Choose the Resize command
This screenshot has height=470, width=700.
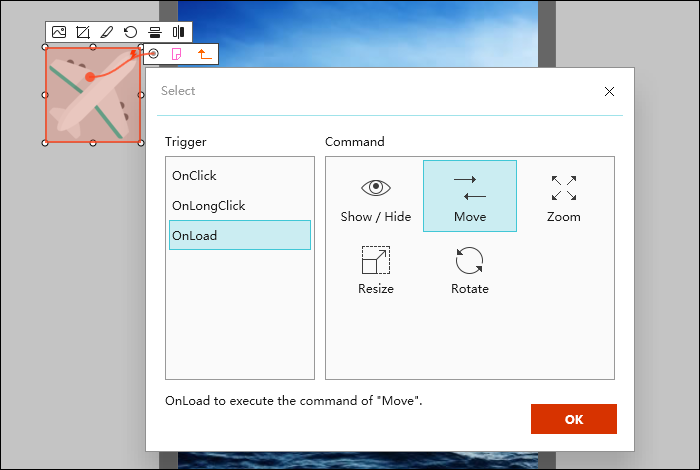(376, 269)
